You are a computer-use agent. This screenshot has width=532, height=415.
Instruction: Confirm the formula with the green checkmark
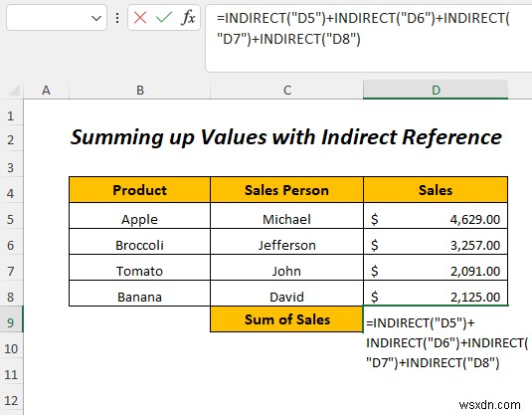[164, 17]
